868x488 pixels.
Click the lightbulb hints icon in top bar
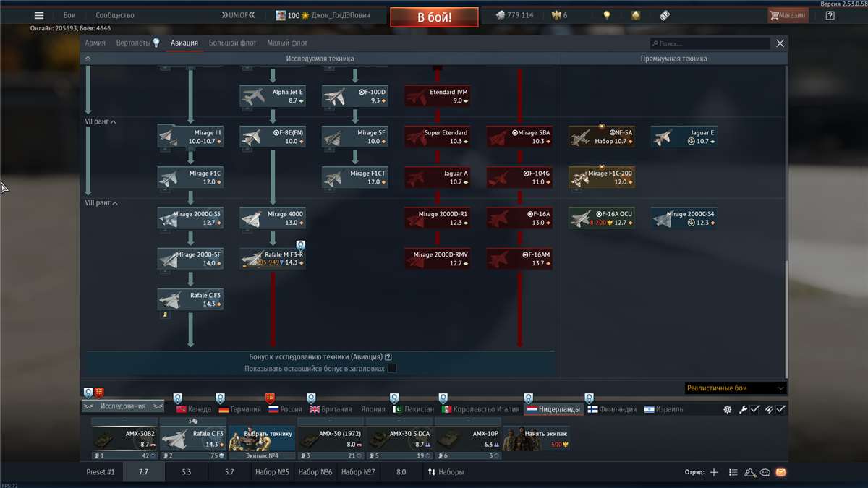point(607,15)
